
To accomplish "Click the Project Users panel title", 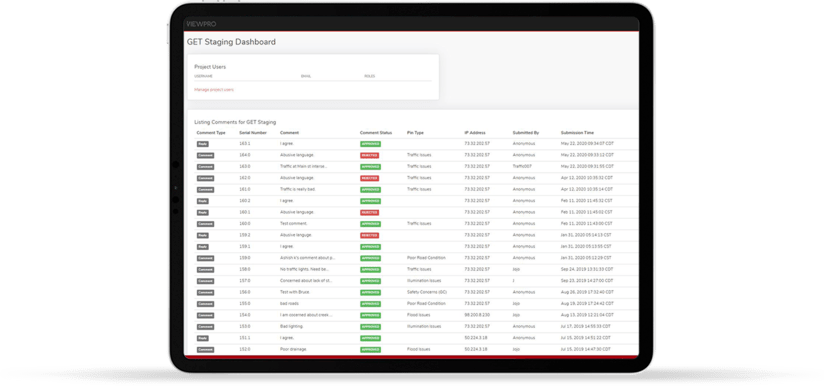I will click(x=210, y=67).
